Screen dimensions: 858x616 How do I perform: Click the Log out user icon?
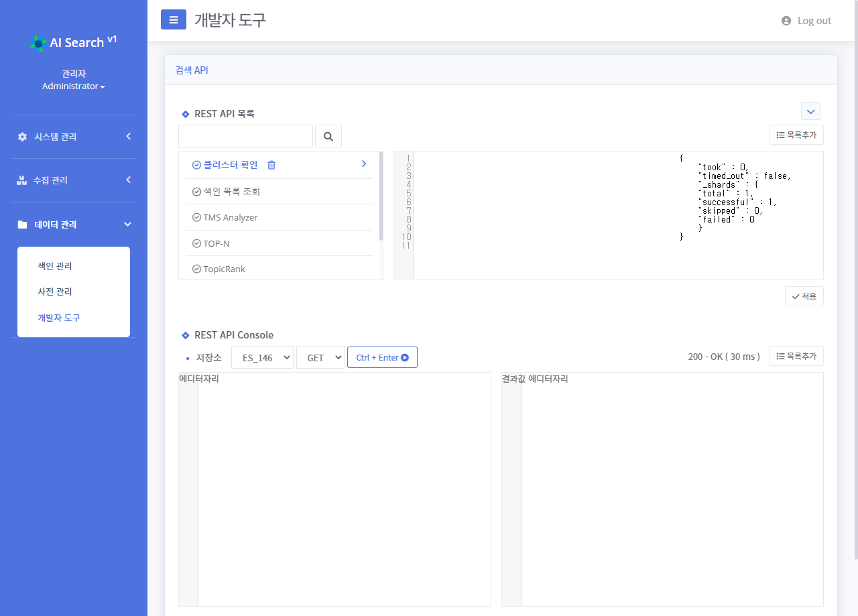(786, 21)
